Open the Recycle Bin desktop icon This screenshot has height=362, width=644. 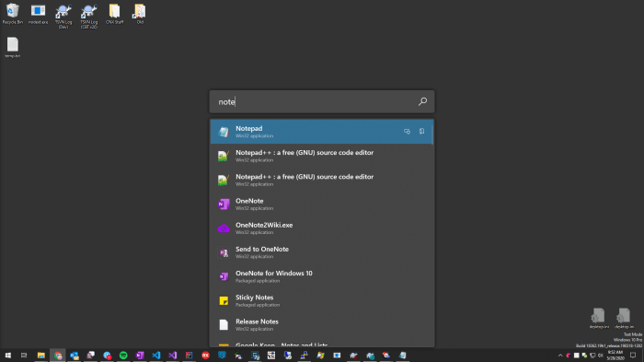pos(12,14)
